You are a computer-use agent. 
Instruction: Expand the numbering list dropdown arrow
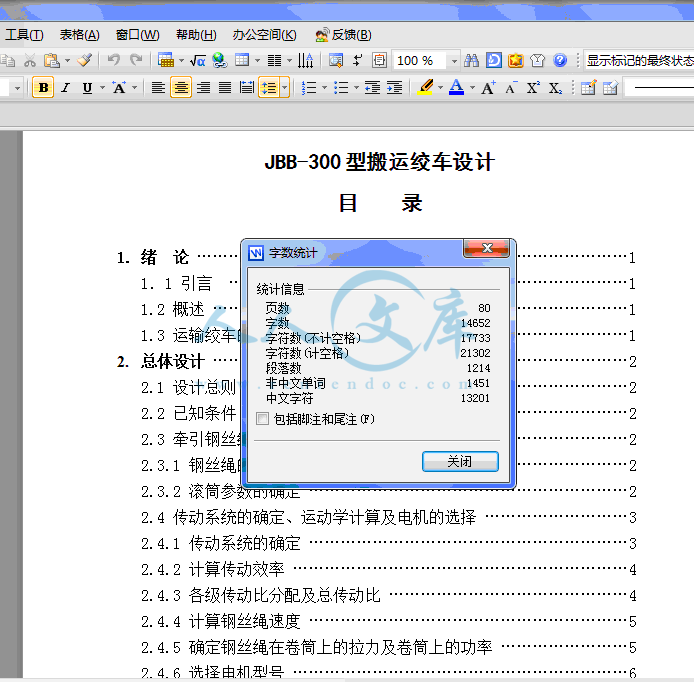(324, 88)
